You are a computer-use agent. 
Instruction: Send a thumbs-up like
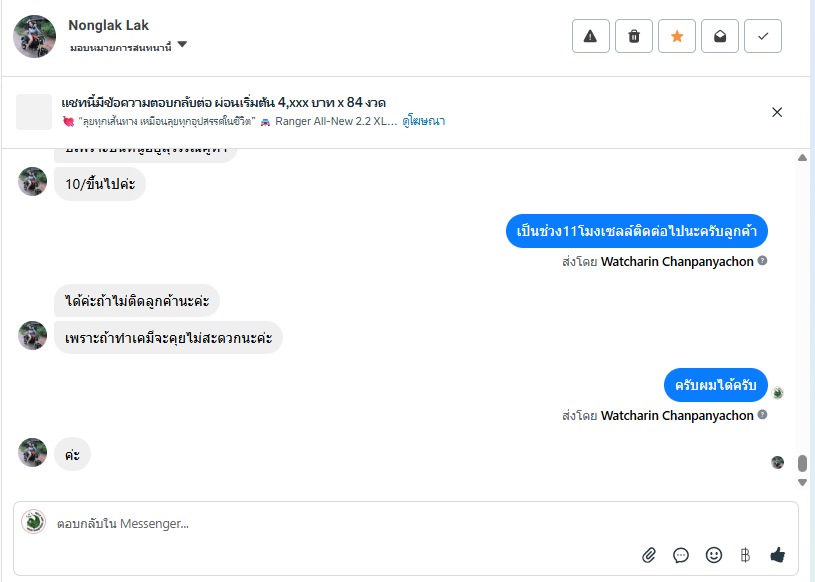tap(777, 554)
